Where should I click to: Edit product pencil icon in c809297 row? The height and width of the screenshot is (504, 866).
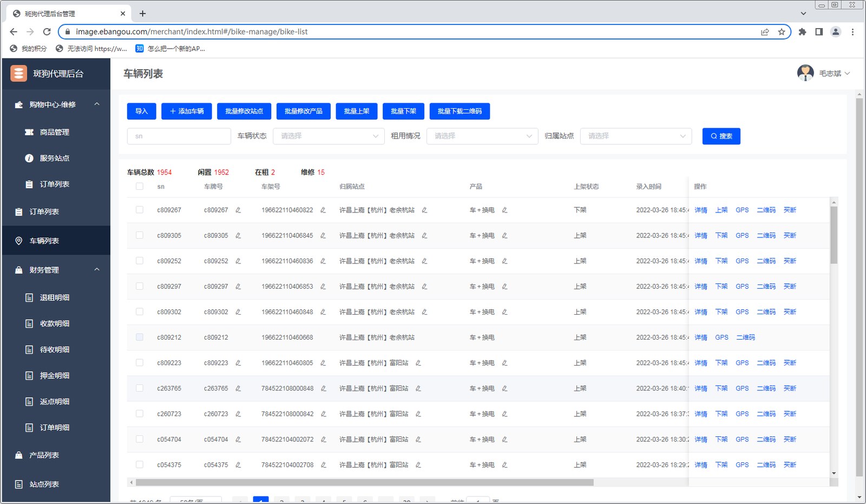[x=504, y=286]
